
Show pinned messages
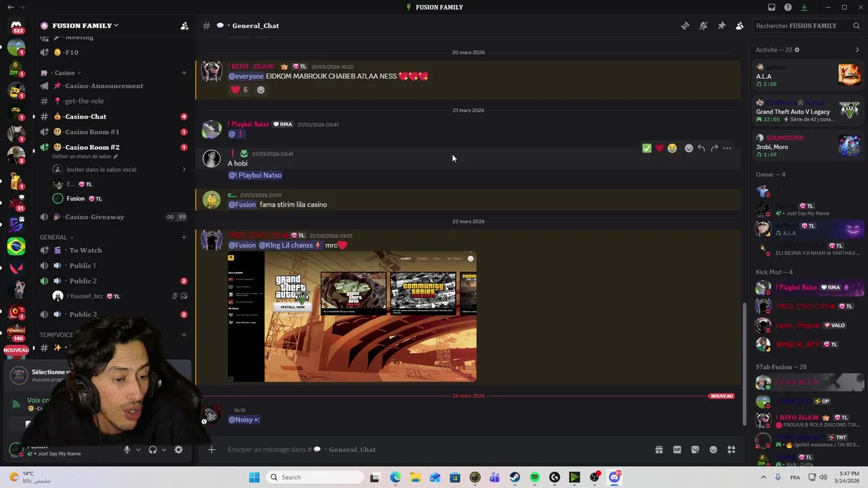pyautogui.click(x=722, y=26)
